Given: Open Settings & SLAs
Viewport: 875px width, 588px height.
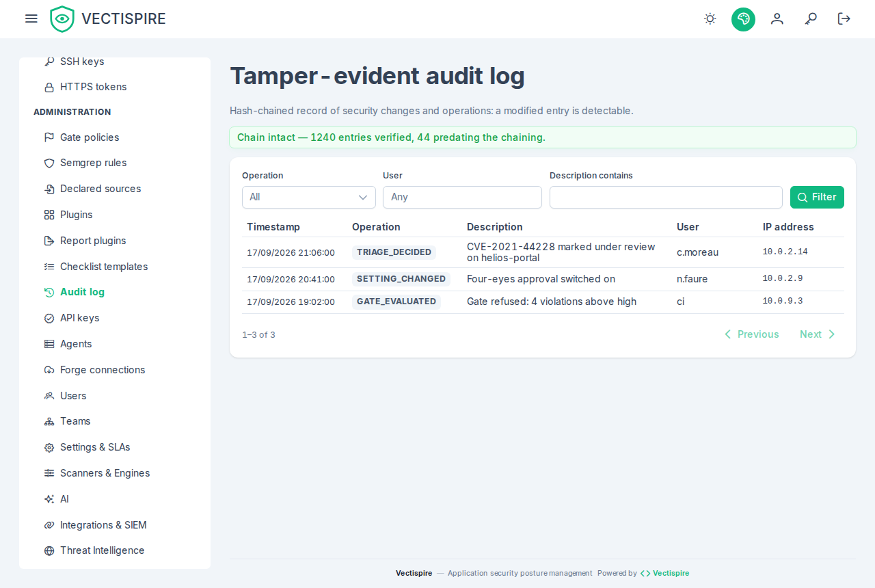Looking at the screenshot, I should (x=115, y=447).
